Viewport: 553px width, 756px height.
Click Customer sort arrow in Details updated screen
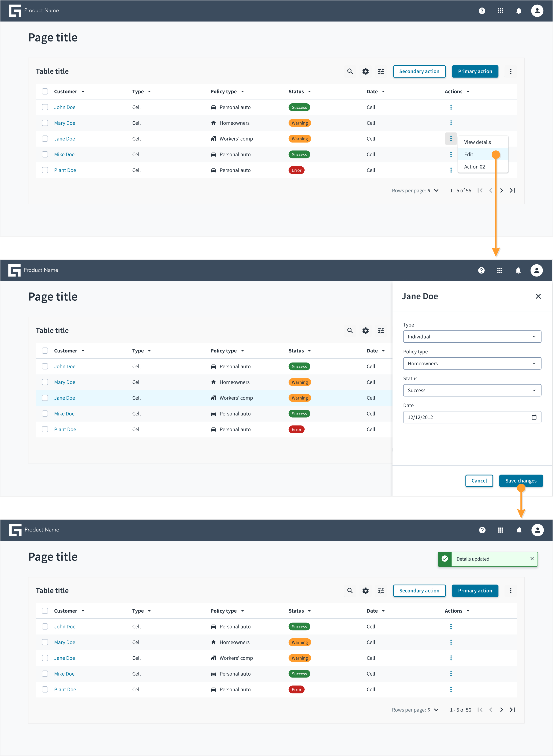tap(83, 611)
